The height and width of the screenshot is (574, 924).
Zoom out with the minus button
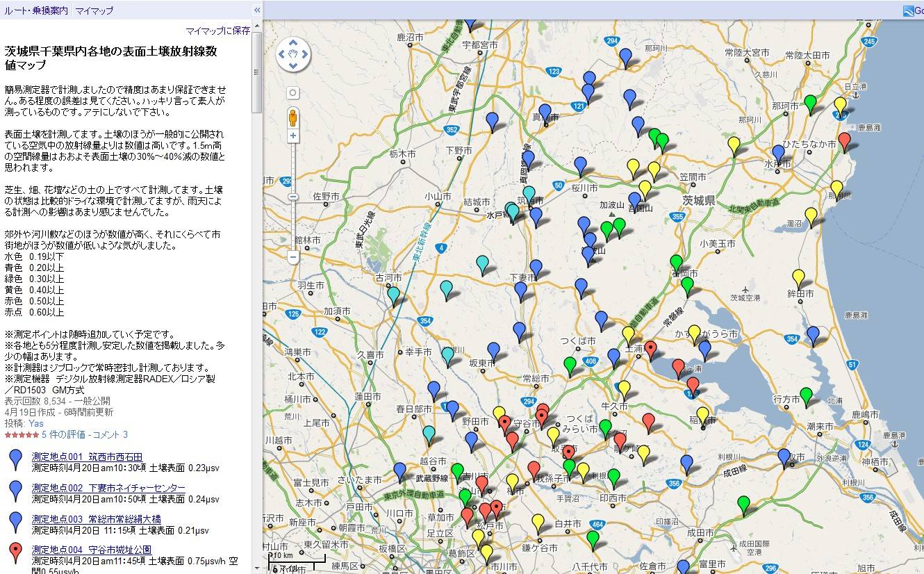pyautogui.click(x=293, y=257)
